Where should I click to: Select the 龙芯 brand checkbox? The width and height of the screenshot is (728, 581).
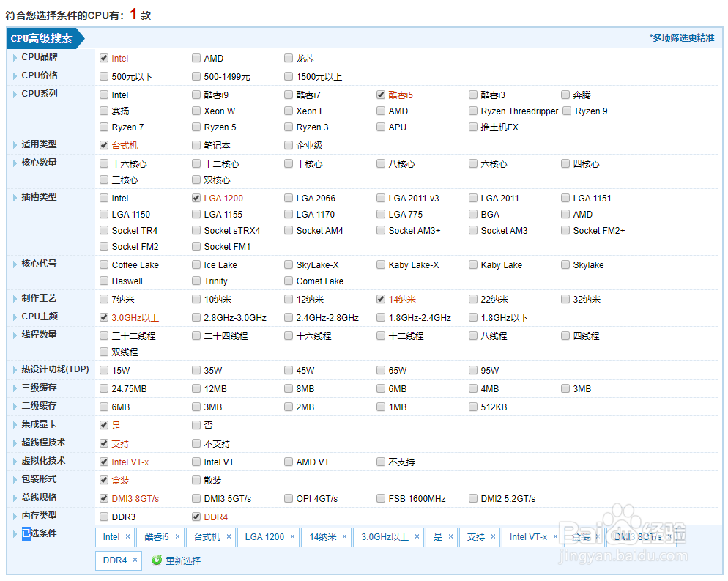tap(289, 58)
